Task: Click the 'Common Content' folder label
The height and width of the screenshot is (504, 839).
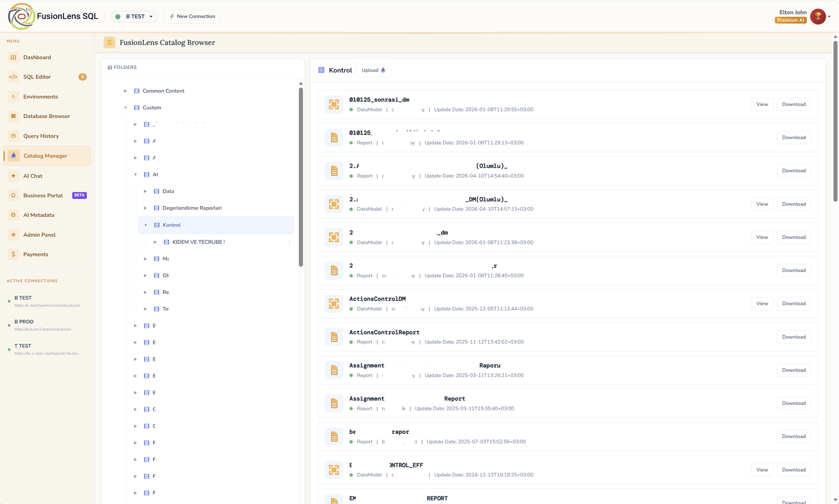Action: [163, 91]
